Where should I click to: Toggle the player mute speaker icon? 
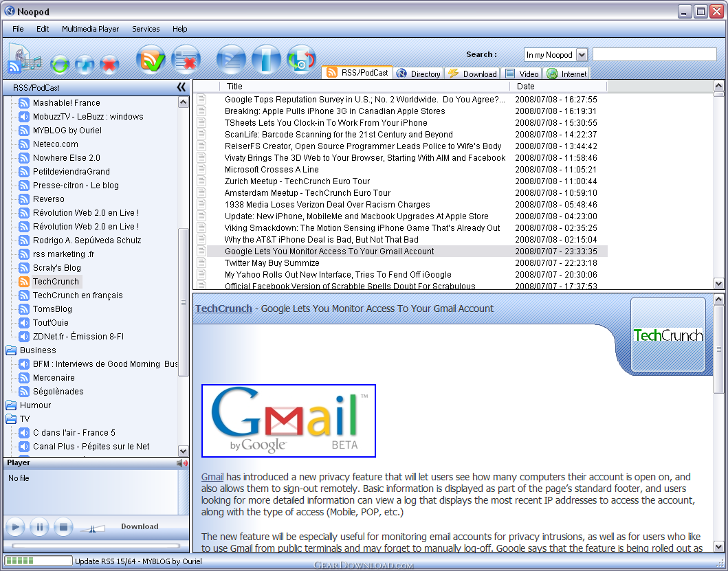[x=182, y=463]
